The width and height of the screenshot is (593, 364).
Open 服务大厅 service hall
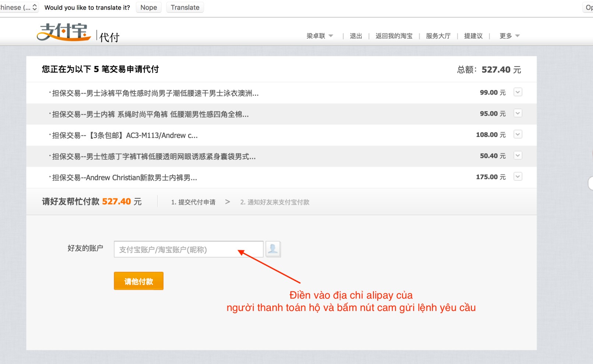tap(438, 36)
